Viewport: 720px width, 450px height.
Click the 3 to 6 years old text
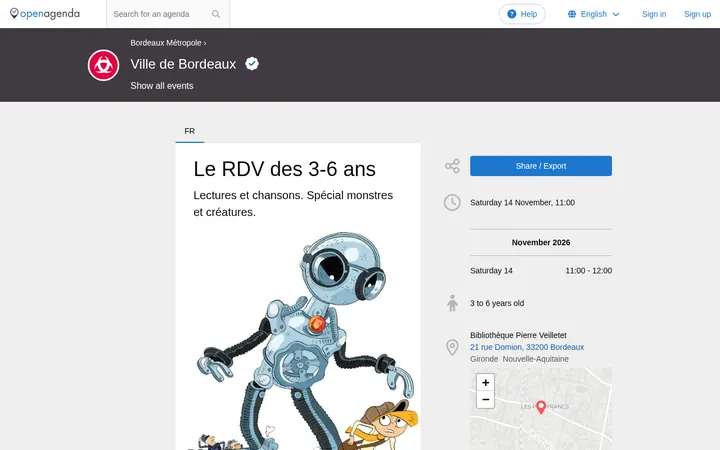(x=497, y=303)
